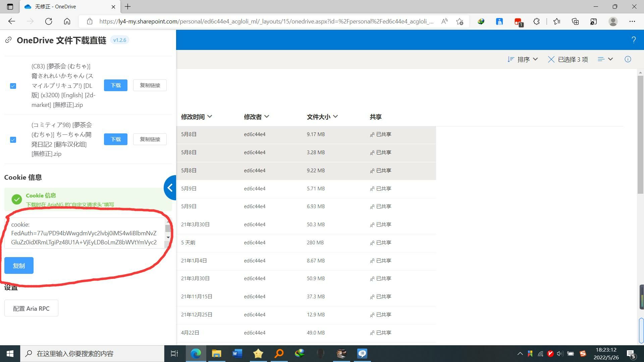Uncheck the (C83) zip file checkbox

pos(13,86)
